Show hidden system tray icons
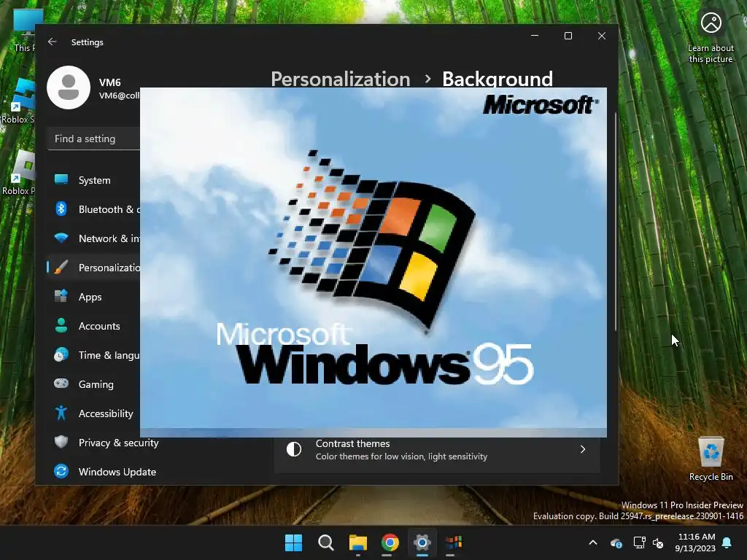Viewport: 747px width, 560px height. tap(592, 542)
